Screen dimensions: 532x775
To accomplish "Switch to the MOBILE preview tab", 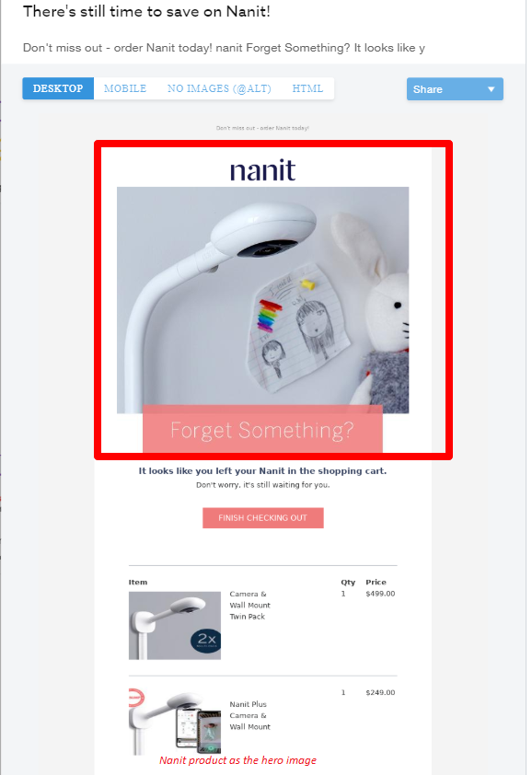I will [x=125, y=88].
